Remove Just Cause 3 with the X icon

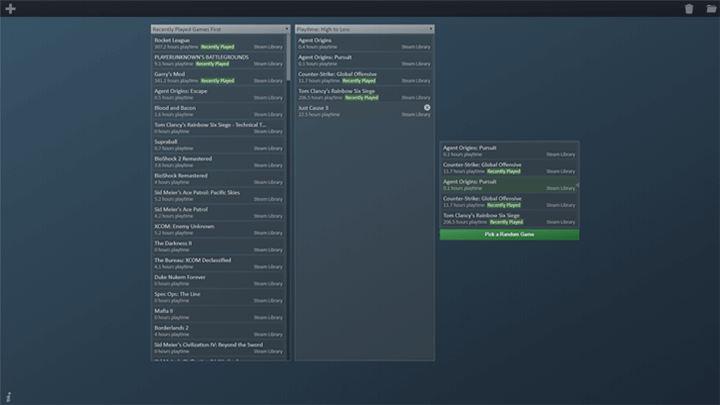point(427,108)
